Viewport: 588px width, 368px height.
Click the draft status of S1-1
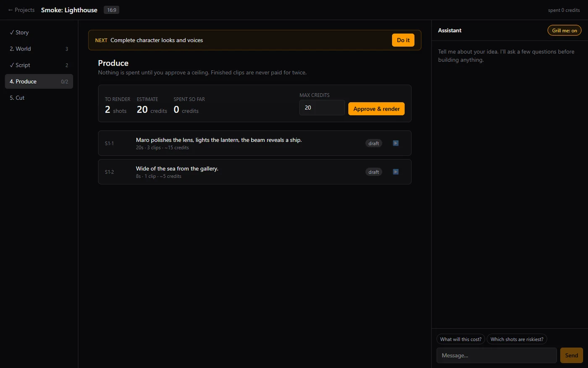[x=374, y=143]
